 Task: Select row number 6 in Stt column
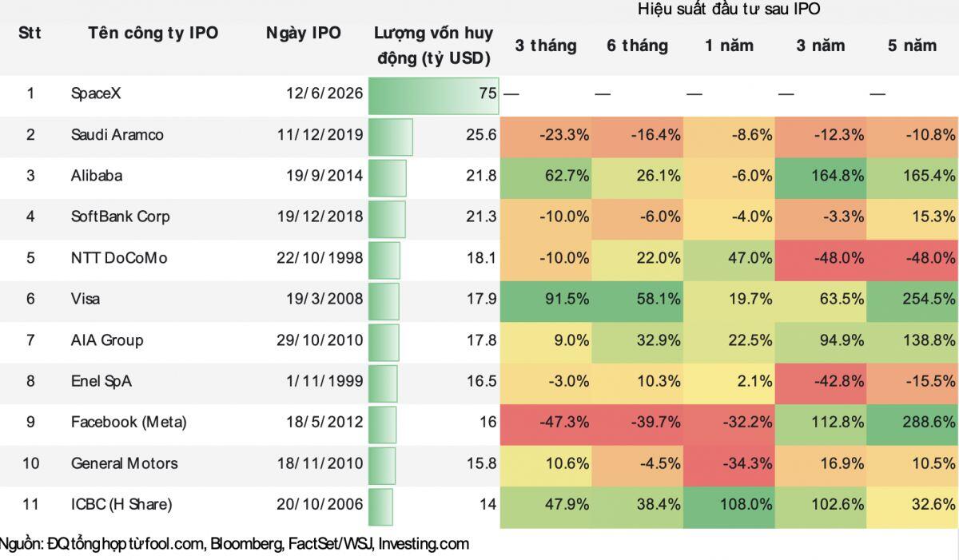coord(30,299)
